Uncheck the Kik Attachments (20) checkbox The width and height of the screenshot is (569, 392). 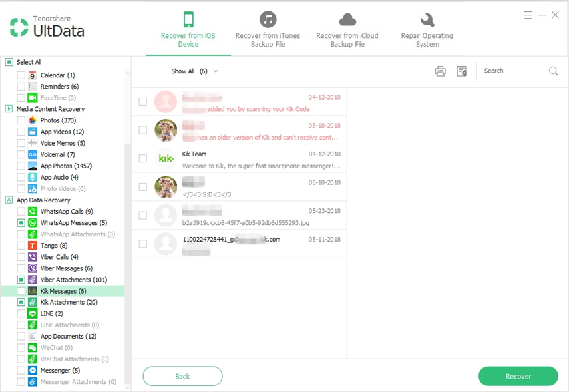point(21,302)
